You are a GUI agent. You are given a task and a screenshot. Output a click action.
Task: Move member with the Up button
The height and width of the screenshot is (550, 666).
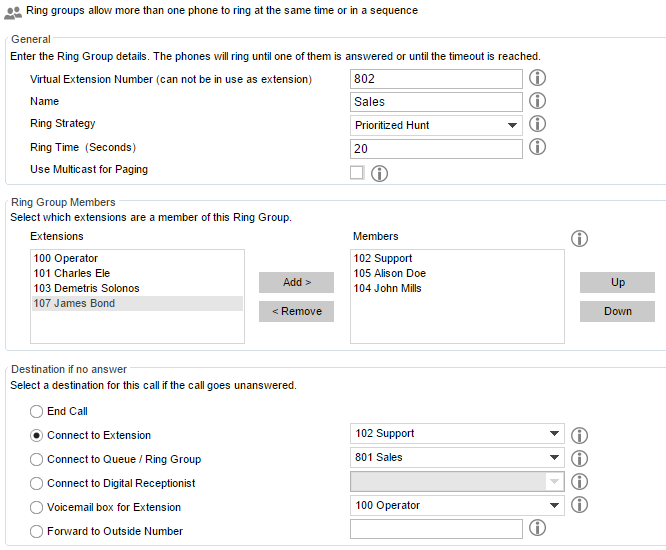click(x=617, y=282)
